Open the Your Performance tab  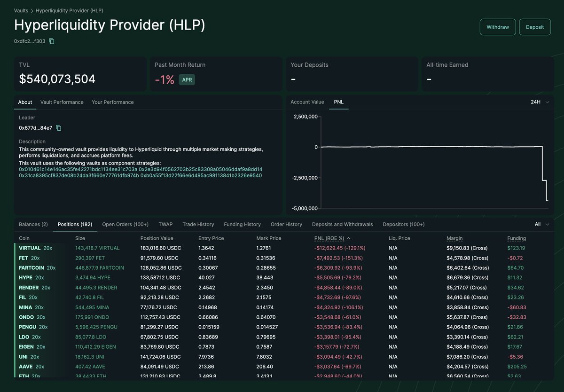click(x=112, y=102)
